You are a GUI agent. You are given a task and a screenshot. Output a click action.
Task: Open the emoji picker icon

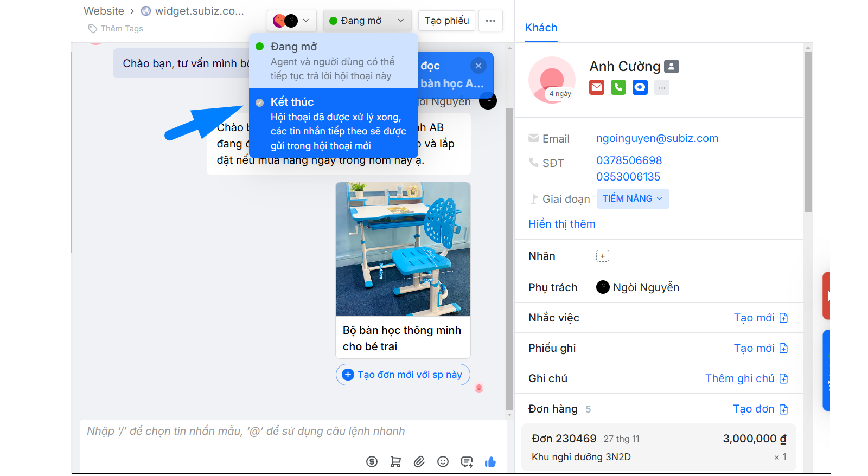(443, 461)
